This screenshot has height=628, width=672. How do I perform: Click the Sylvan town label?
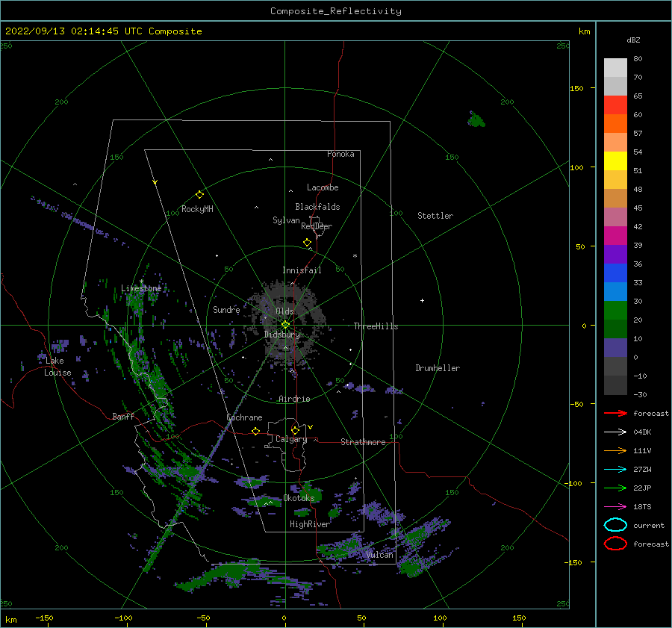click(286, 220)
